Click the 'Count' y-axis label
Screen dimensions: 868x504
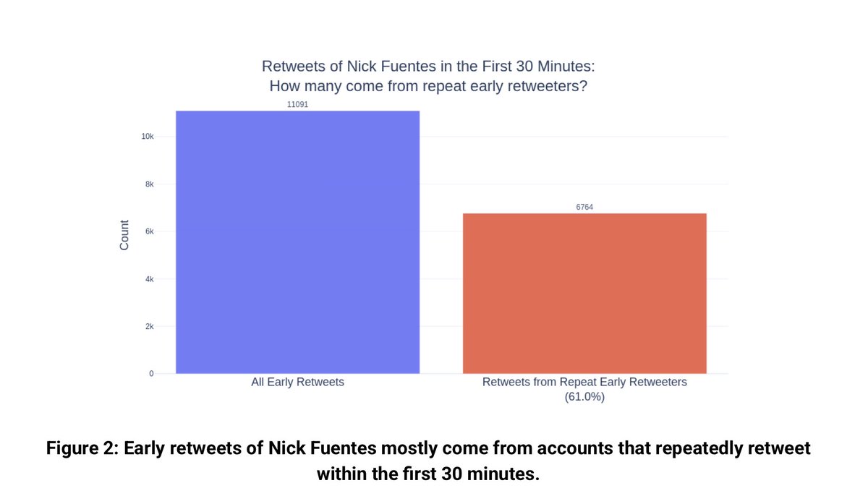124,235
